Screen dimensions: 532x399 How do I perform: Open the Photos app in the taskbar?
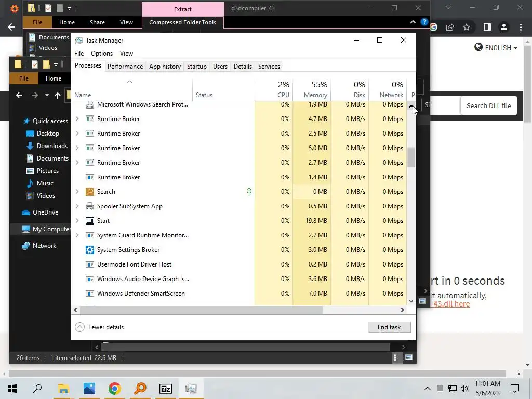89,389
